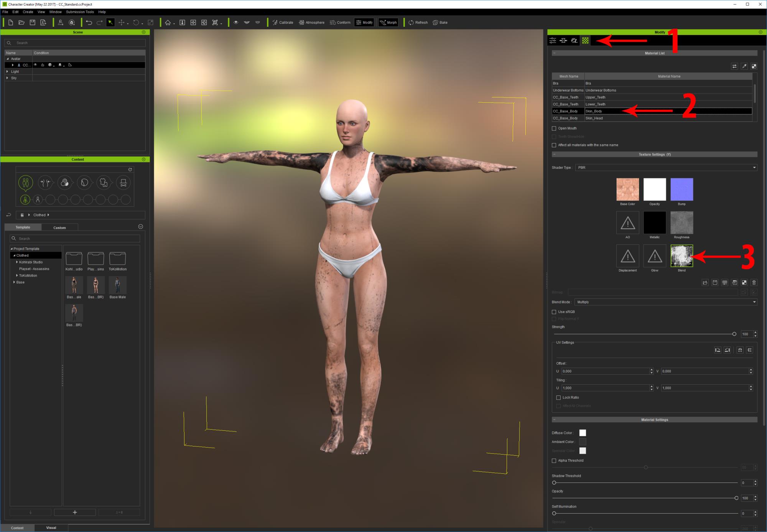This screenshot has width=767, height=532.
Task: Enable the Alpha Threshold checkbox
Action: coord(554,461)
